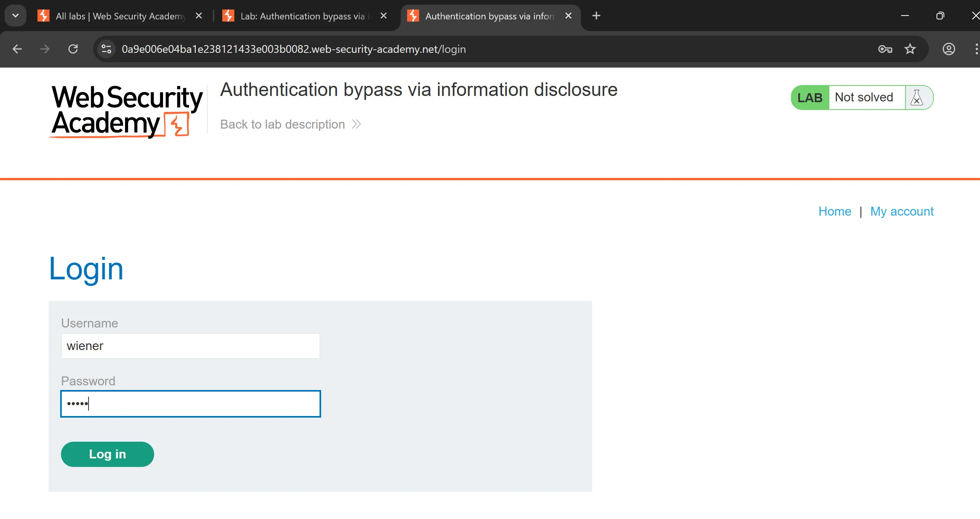The width and height of the screenshot is (980, 519).
Task: Expand the tab search dropdown
Action: pos(16,16)
